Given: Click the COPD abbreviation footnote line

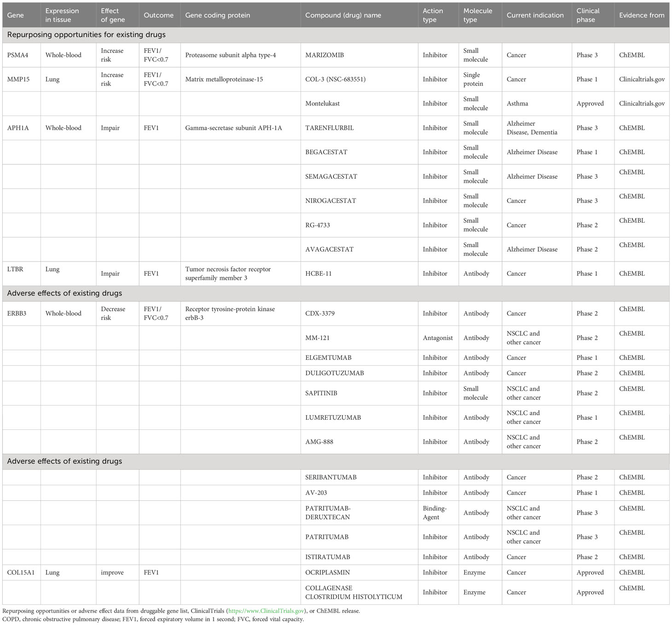Looking at the screenshot, I should 153,619.
